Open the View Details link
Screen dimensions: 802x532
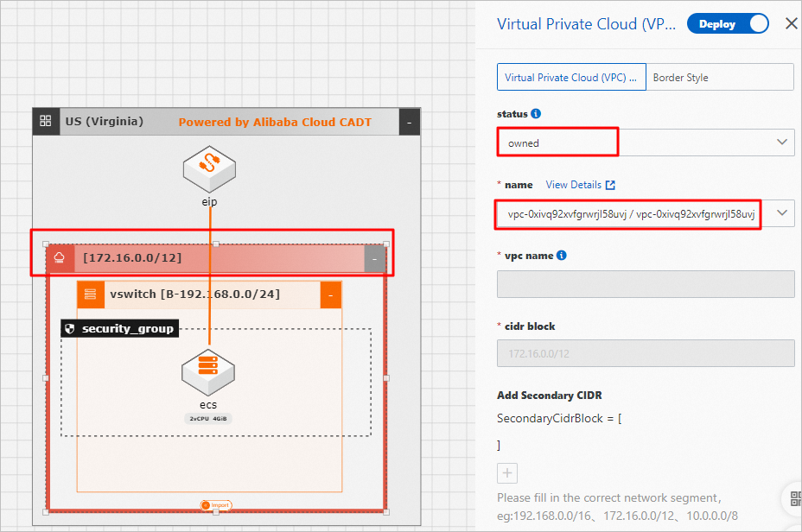[x=580, y=185]
